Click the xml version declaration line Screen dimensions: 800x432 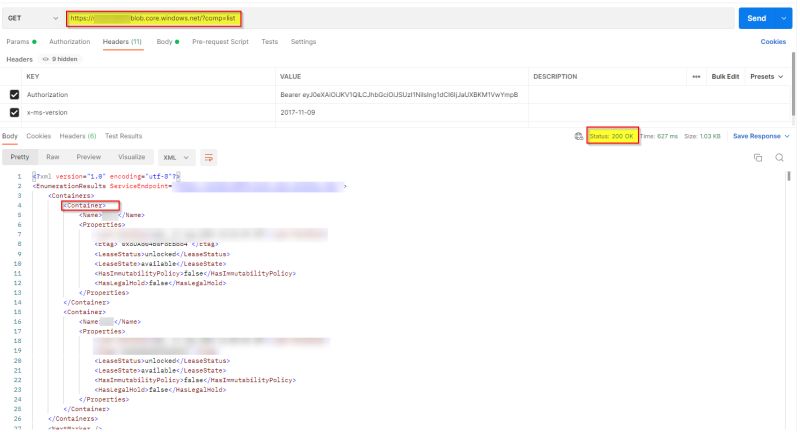[x=106, y=176]
